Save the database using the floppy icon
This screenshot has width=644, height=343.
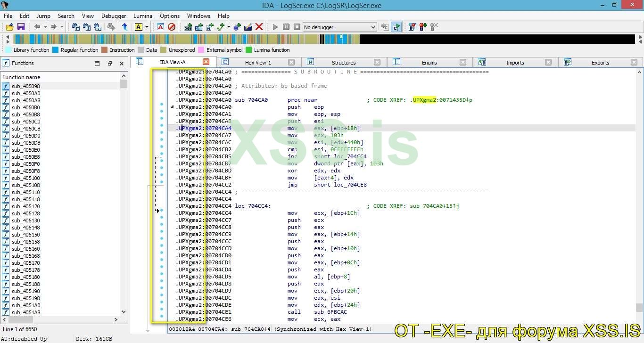coord(21,27)
